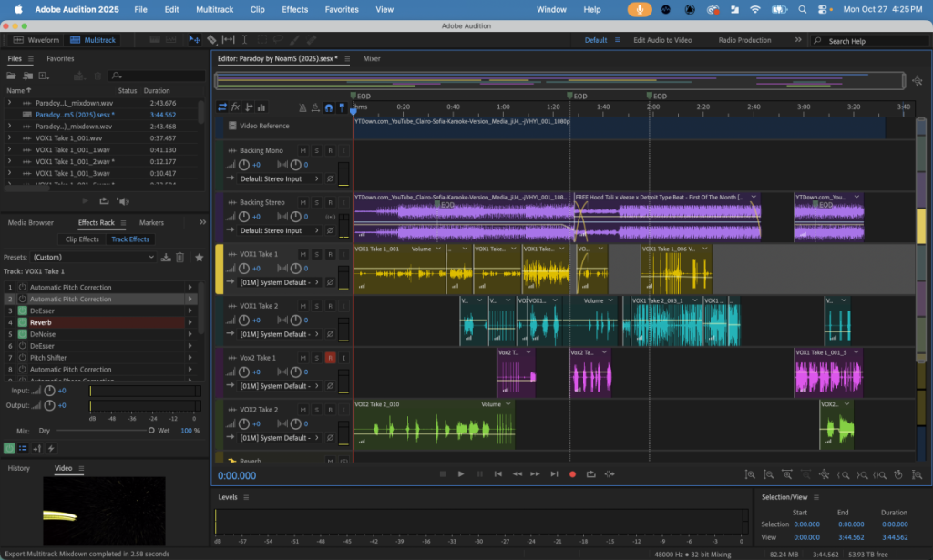This screenshot has height=560, width=933.
Task: Play the timeline
Action: [460, 473]
